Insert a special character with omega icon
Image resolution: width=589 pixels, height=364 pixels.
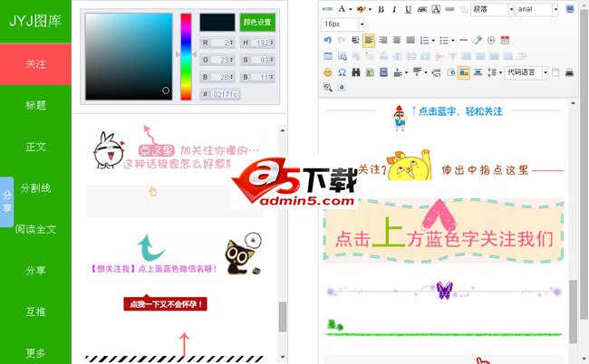(x=342, y=72)
